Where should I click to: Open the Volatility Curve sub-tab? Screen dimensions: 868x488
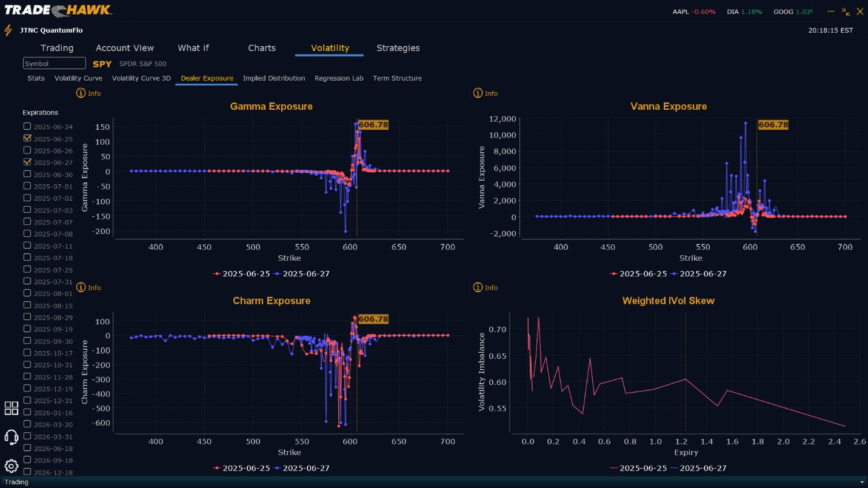(x=78, y=78)
